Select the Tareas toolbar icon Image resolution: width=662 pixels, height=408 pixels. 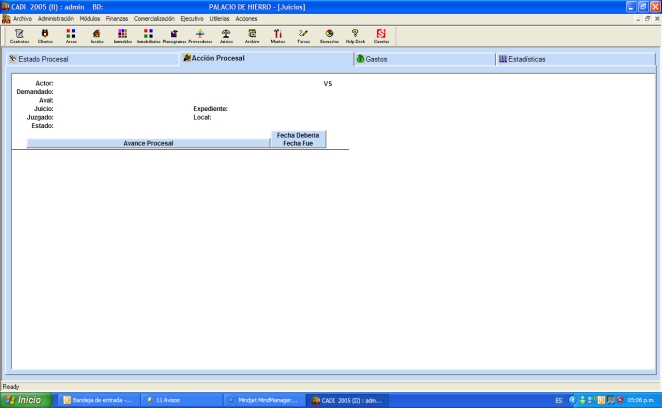303,36
